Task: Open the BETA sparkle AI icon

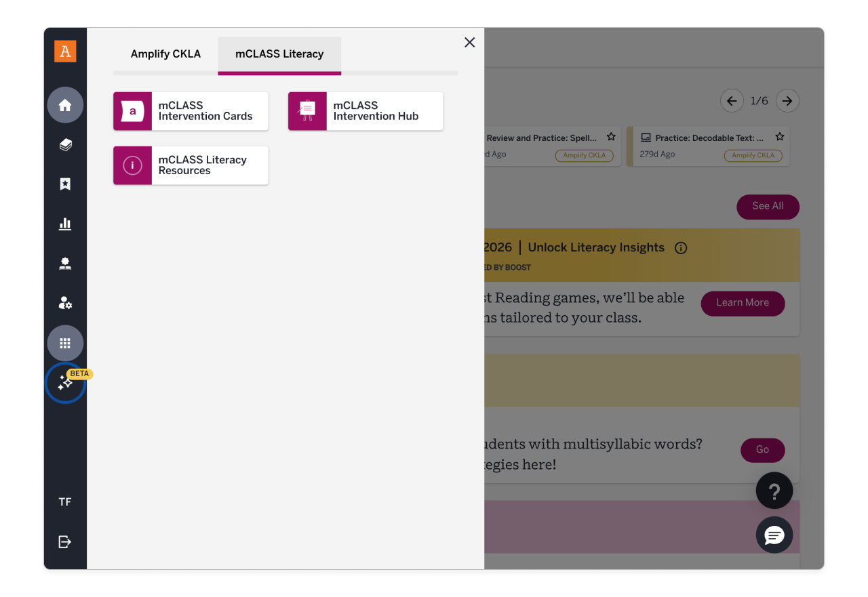Action: point(65,383)
